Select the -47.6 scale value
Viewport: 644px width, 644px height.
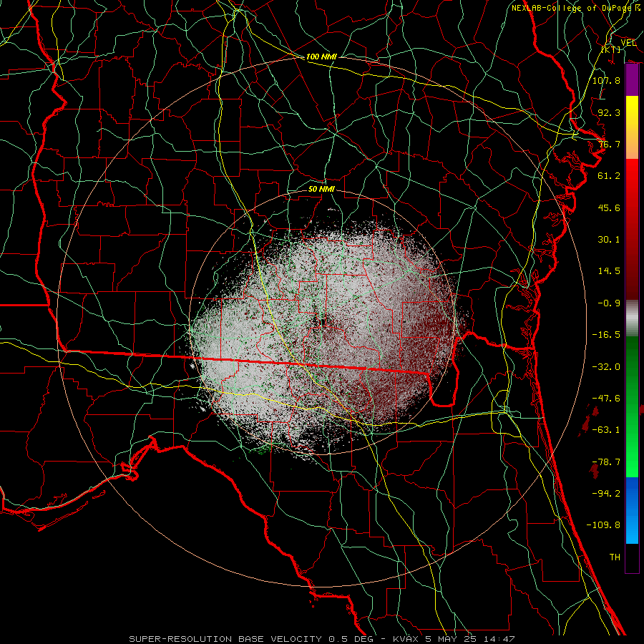pyautogui.click(x=606, y=399)
